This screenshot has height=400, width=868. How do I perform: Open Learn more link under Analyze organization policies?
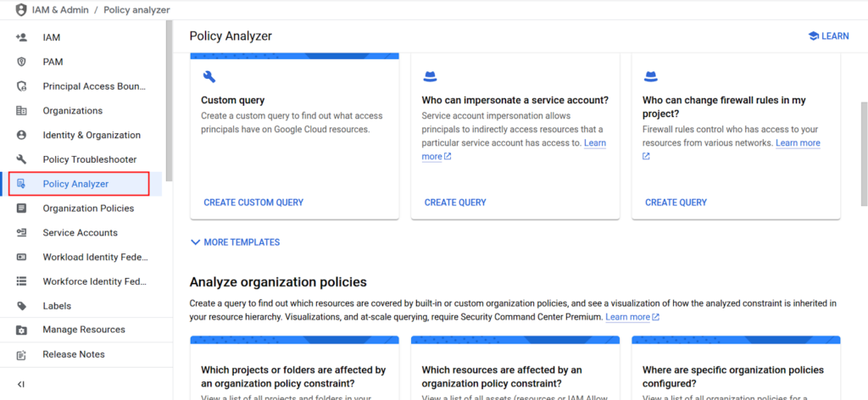click(628, 317)
